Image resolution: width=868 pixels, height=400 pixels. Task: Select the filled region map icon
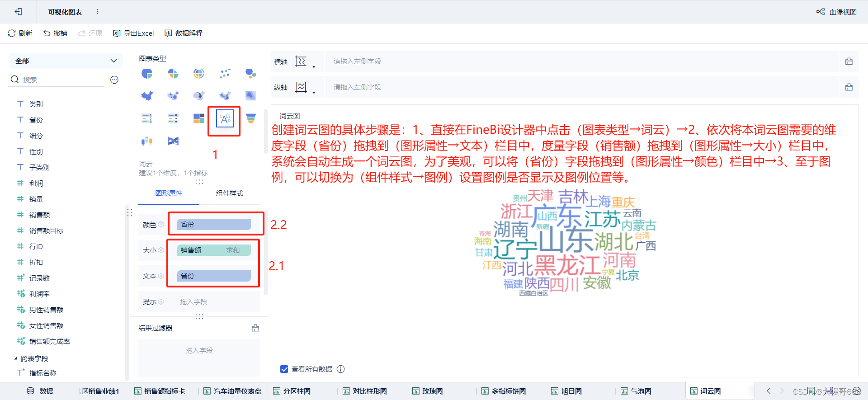pyautogui.click(x=147, y=96)
